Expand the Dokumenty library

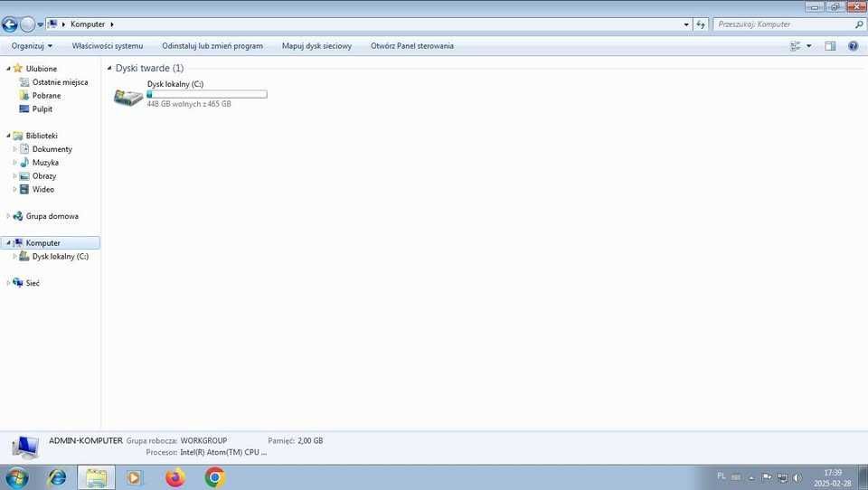click(x=15, y=149)
